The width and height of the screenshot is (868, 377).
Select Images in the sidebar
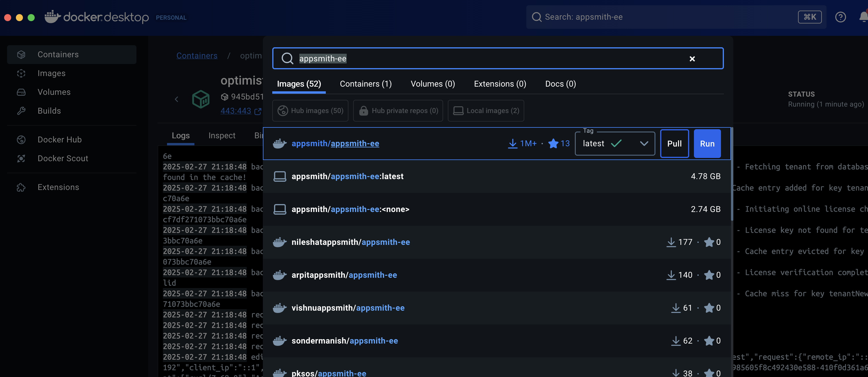pyautogui.click(x=51, y=73)
